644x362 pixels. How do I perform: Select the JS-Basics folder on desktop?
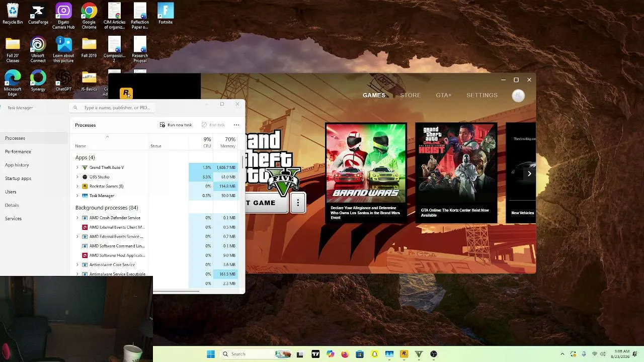click(x=89, y=80)
